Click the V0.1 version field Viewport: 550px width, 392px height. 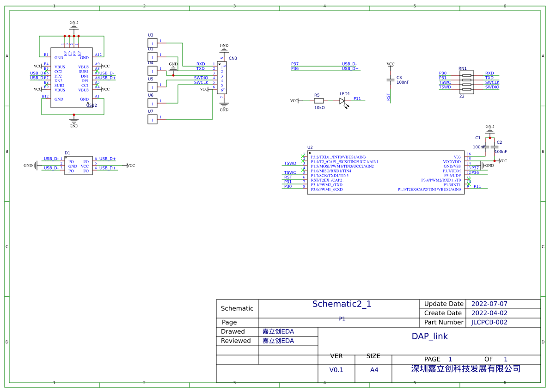coord(336,370)
